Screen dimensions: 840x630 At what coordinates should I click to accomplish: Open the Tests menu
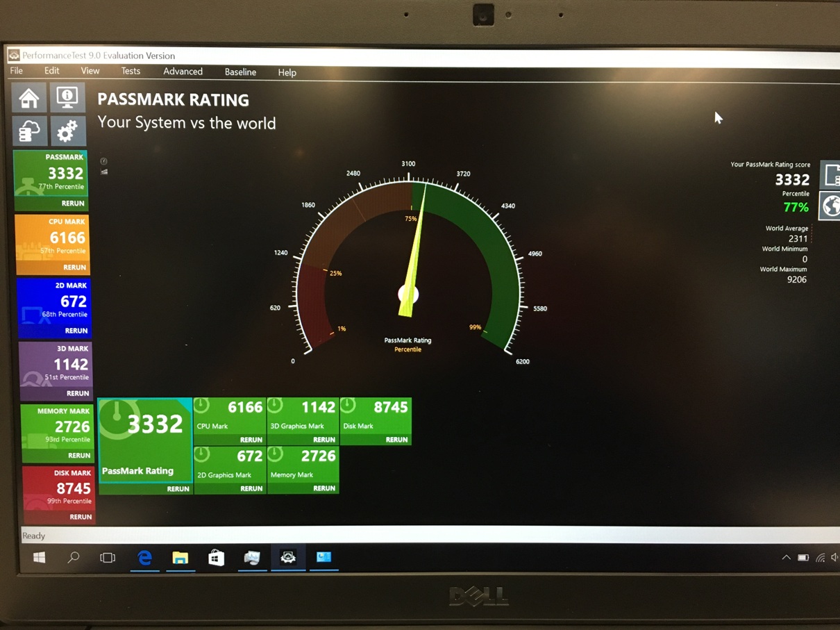point(131,72)
